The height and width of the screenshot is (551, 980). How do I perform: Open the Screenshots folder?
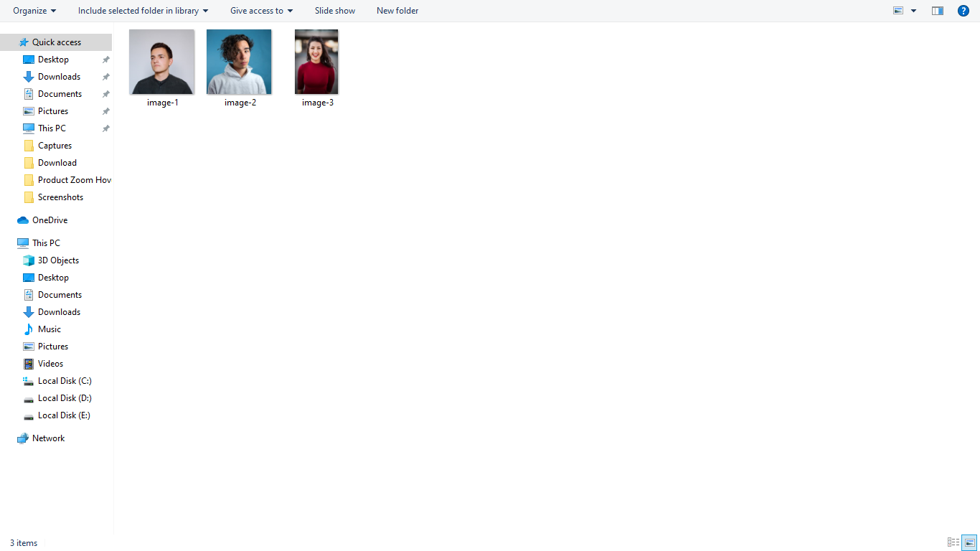(61, 197)
